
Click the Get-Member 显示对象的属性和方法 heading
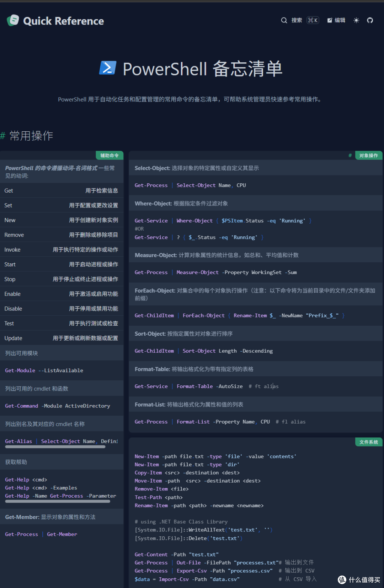click(50, 517)
